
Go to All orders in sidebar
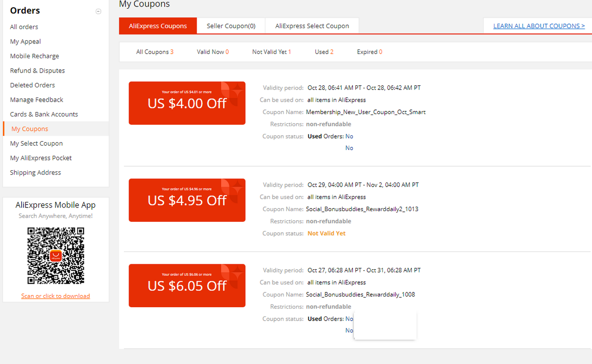pos(24,27)
